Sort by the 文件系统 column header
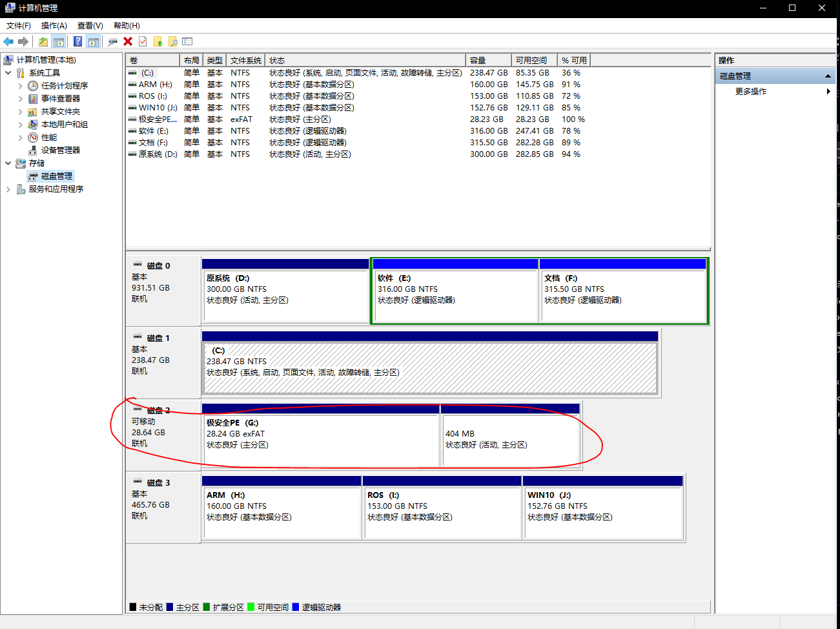Screen dimensions: 840x629 (x=246, y=60)
